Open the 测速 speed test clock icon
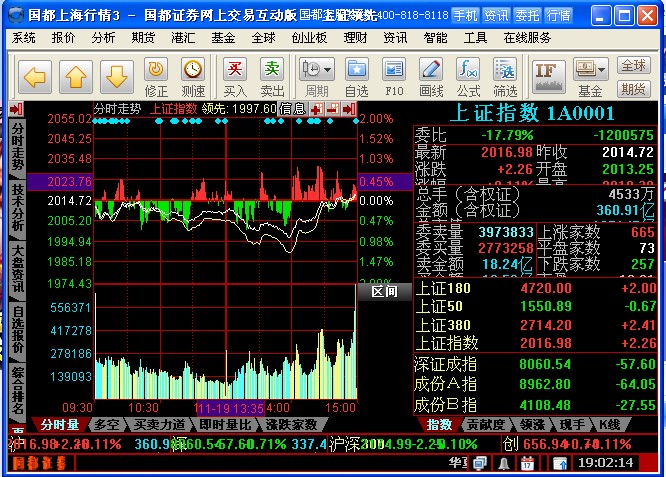Screen dimensions: 666x477 [x=193, y=69]
